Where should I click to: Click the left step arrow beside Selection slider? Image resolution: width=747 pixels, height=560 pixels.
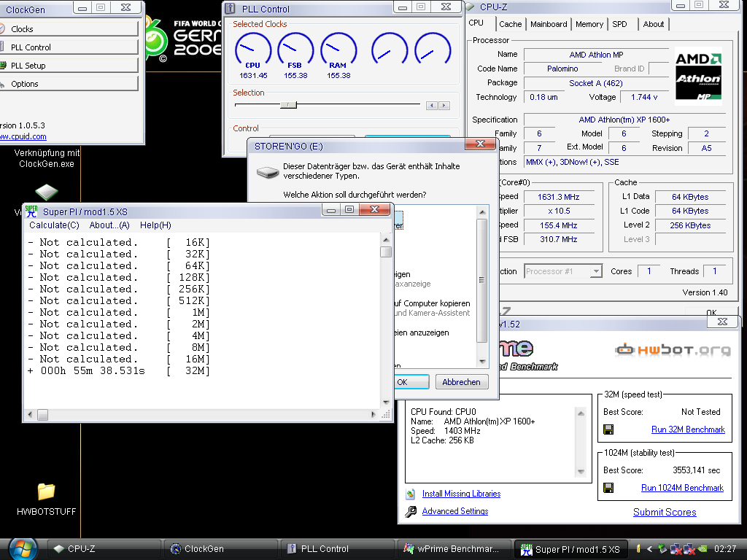[x=432, y=105]
